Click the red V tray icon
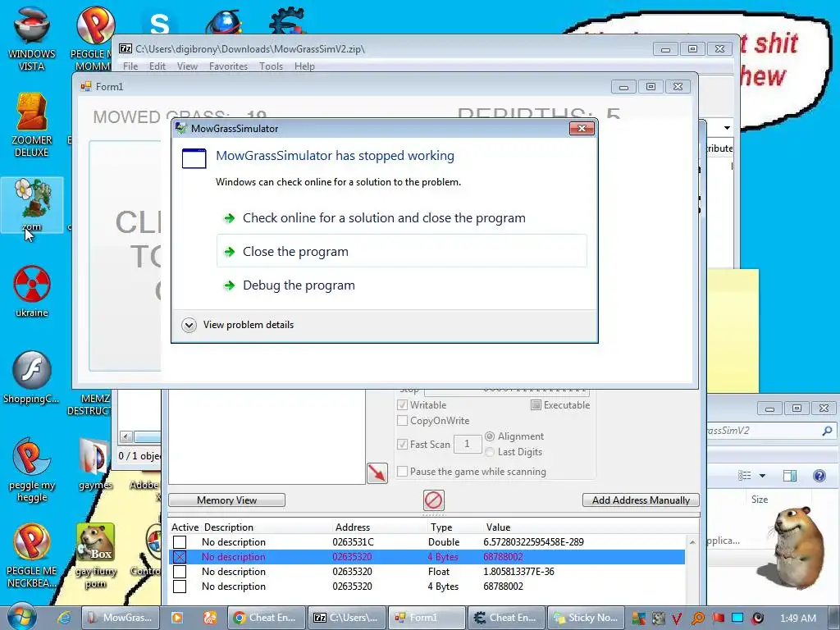840x630 pixels. pos(677,619)
